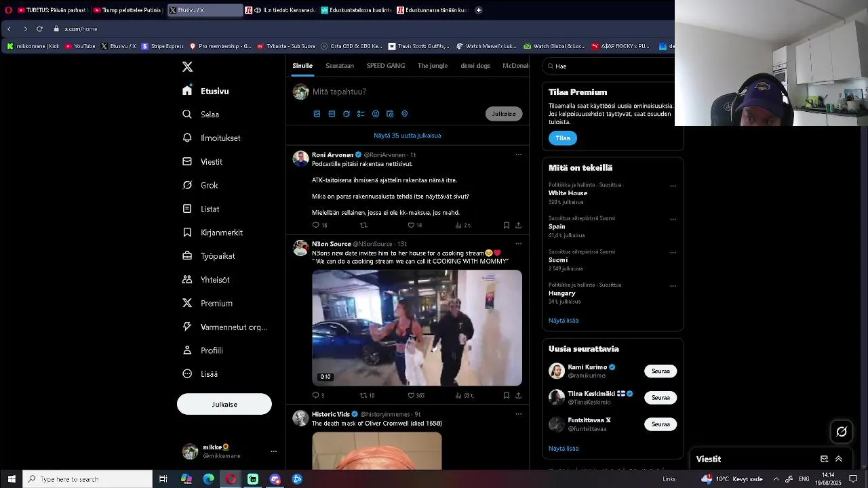The height and width of the screenshot is (488, 868).
Task: Open new browser tab plus button
Action: (479, 10)
